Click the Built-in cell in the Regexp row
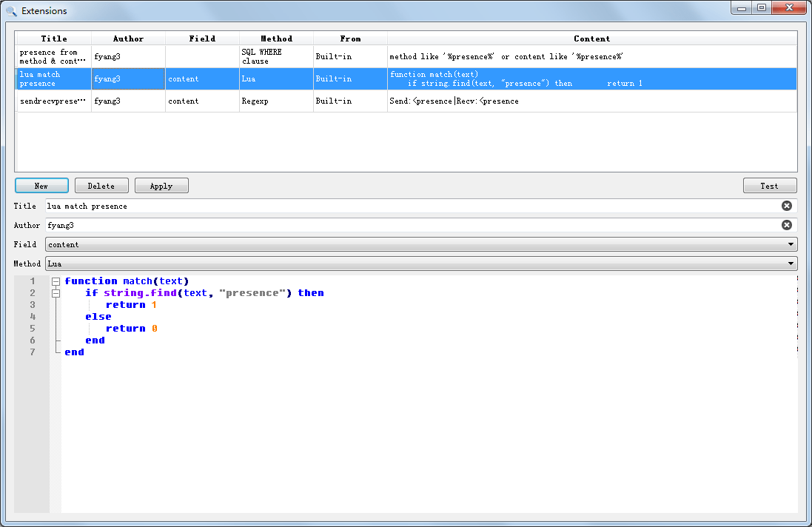The width and height of the screenshot is (812, 527). (351, 101)
